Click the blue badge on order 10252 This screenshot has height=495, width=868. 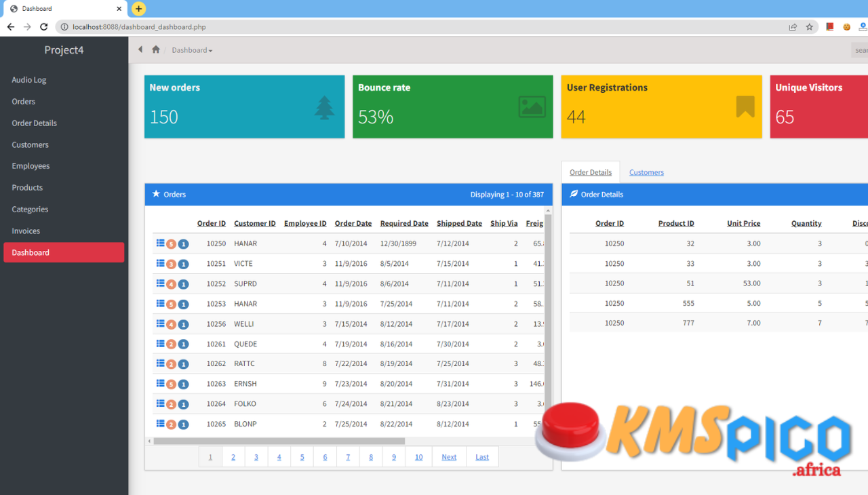tap(183, 285)
